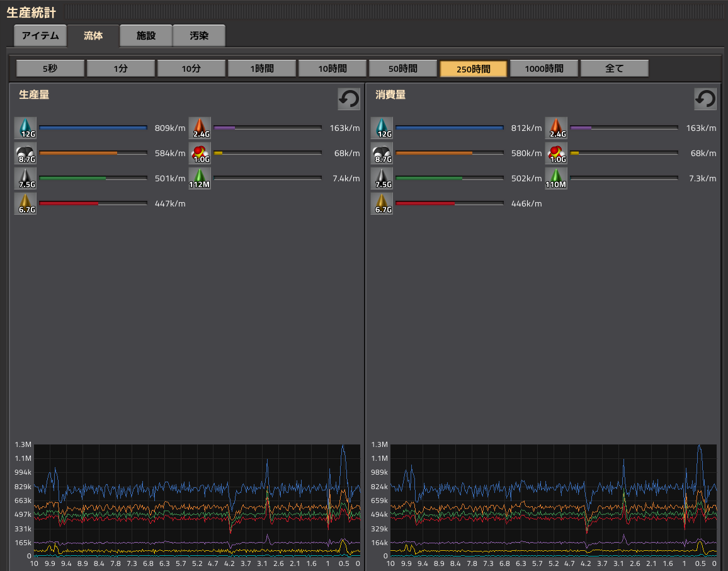Click the green 502k/m consumption bar
The width and height of the screenshot is (728, 571).
coord(450,178)
